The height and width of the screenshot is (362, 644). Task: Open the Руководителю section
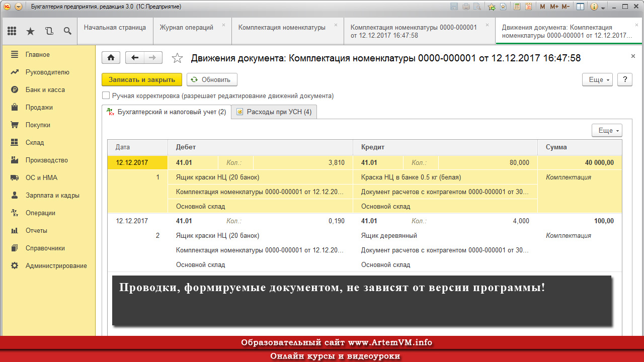tap(47, 72)
